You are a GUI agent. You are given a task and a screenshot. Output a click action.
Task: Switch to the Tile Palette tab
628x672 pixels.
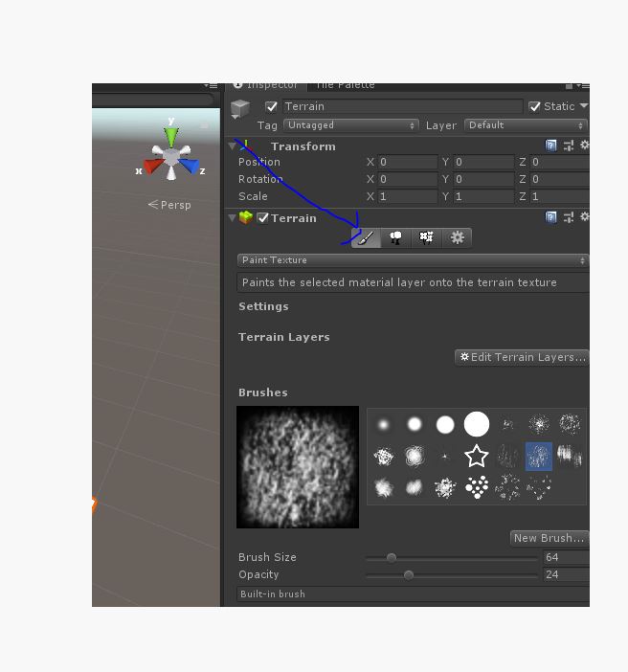pyautogui.click(x=345, y=86)
